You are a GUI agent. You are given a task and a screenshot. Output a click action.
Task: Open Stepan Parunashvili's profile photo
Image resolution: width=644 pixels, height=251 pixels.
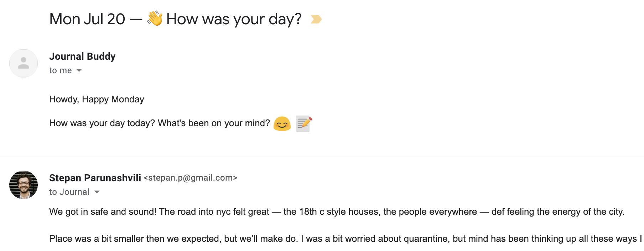pyautogui.click(x=24, y=185)
